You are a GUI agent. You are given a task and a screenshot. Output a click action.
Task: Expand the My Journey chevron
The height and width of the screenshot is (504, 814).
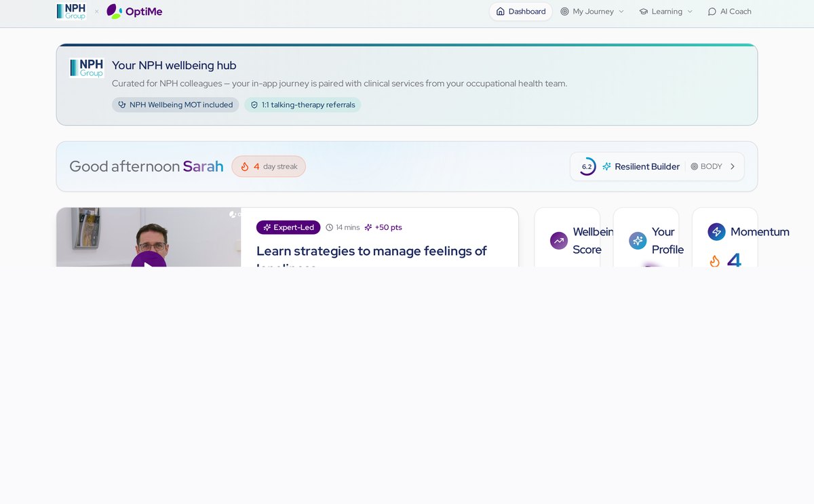coord(621,12)
